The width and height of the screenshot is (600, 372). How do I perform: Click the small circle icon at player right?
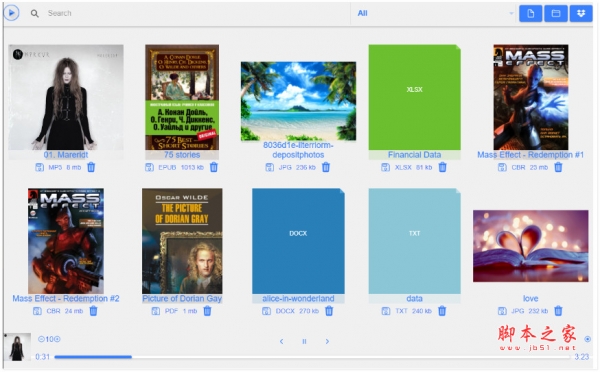(x=587, y=339)
